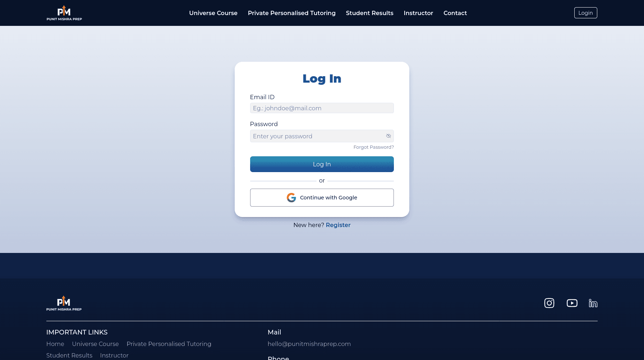Open Instagram from the footer icon
Image resolution: width=644 pixels, height=360 pixels.
tap(549, 303)
